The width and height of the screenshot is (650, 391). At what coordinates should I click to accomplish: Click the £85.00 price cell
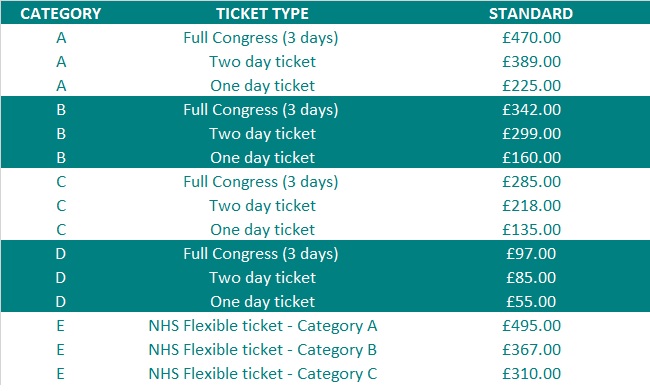tap(531, 278)
